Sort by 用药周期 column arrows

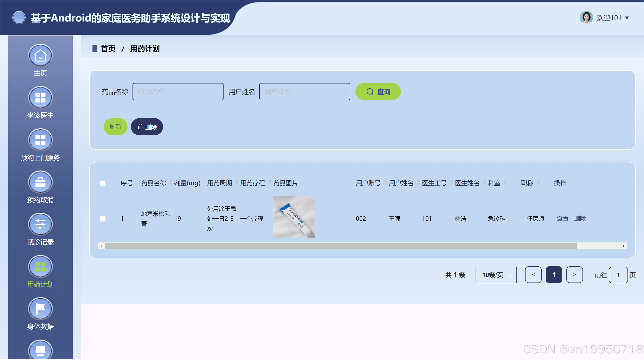[x=237, y=183]
